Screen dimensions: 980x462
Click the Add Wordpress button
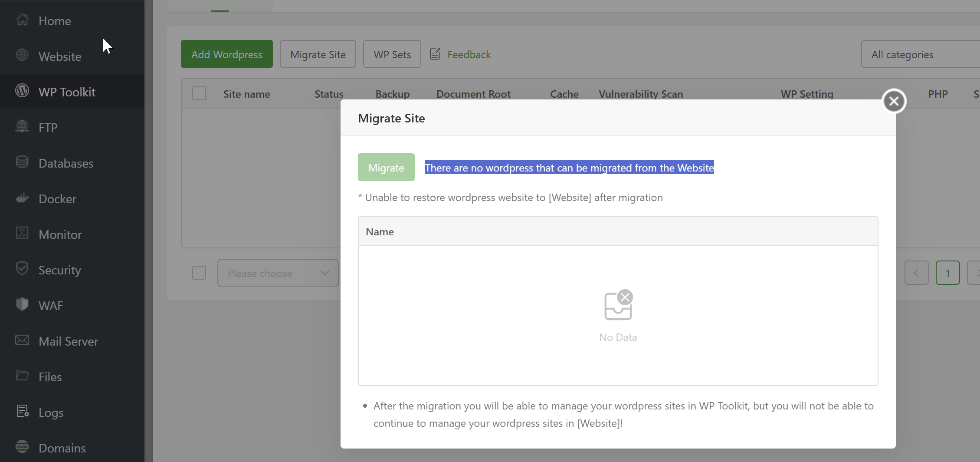coord(226,54)
